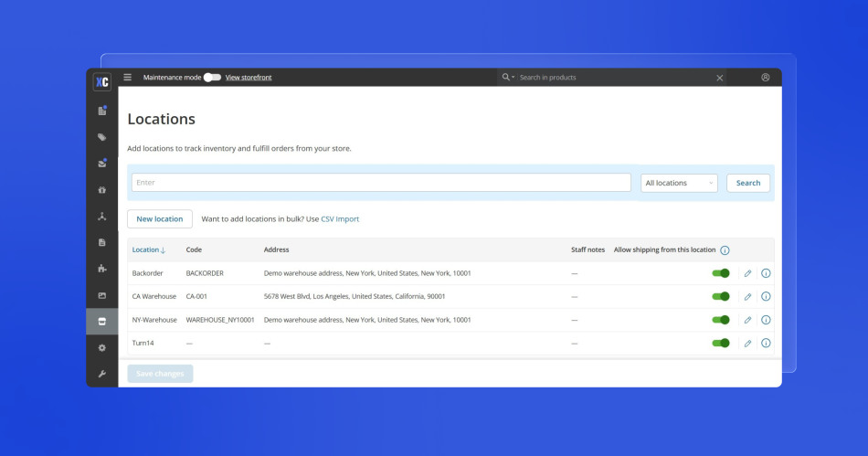This screenshot has width=868, height=456.
Task: Click the location search Enter input field
Action: (x=381, y=183)
